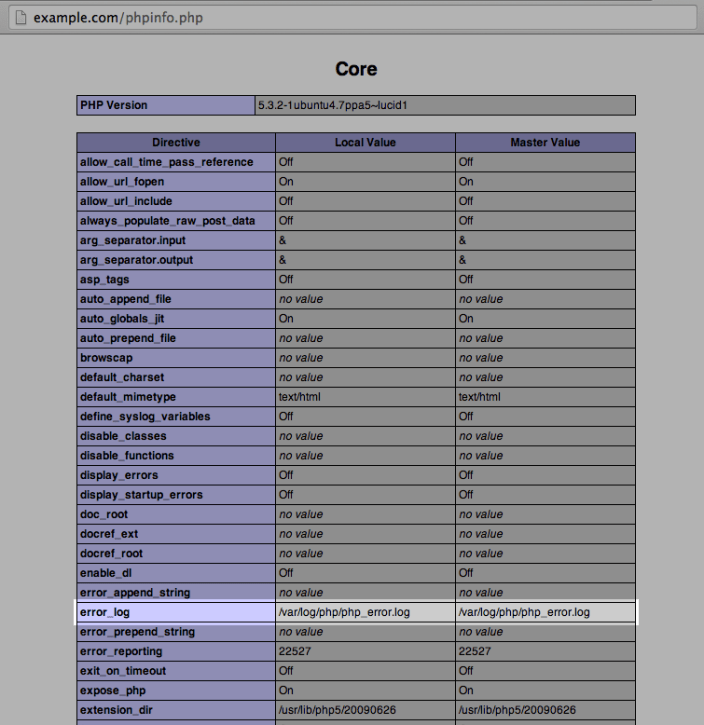Select error_log local value path
This screenshot has width=704, height=725.
point(344,612)
